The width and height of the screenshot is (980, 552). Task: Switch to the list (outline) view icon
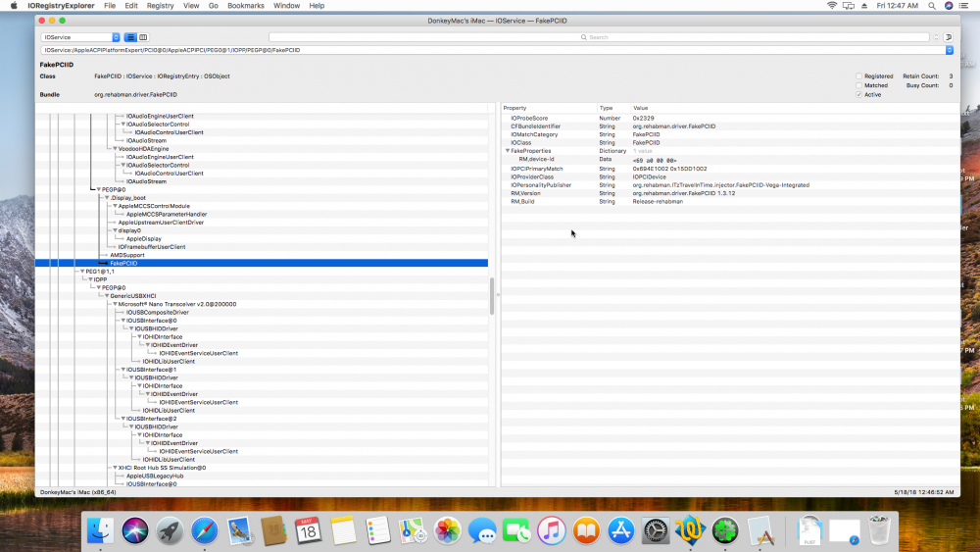[130, 37]
